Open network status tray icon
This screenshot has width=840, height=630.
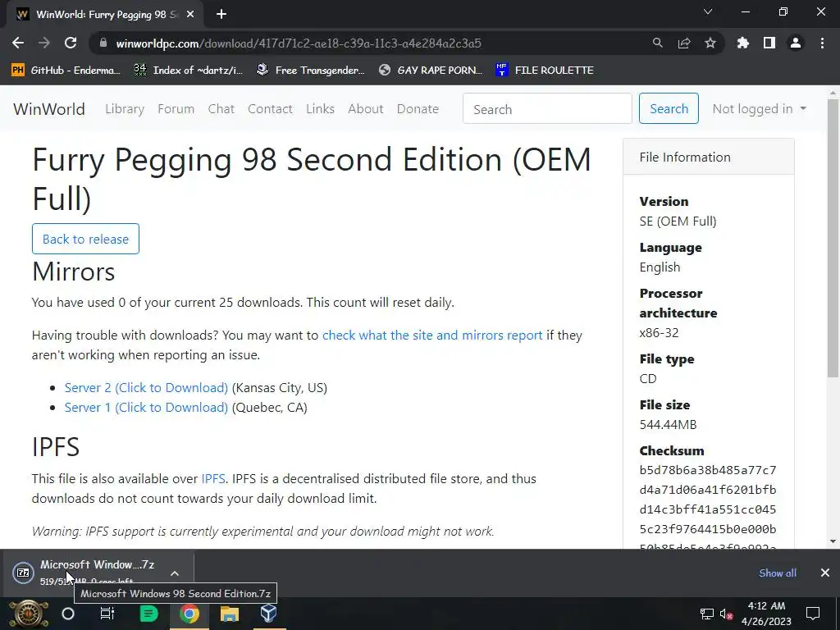pyautogui.click(x=707, y=614)
